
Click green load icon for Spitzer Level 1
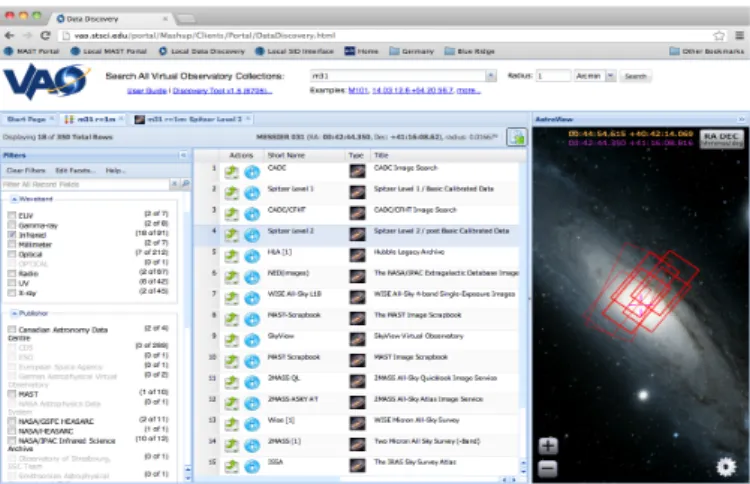[x=232, y=193]
